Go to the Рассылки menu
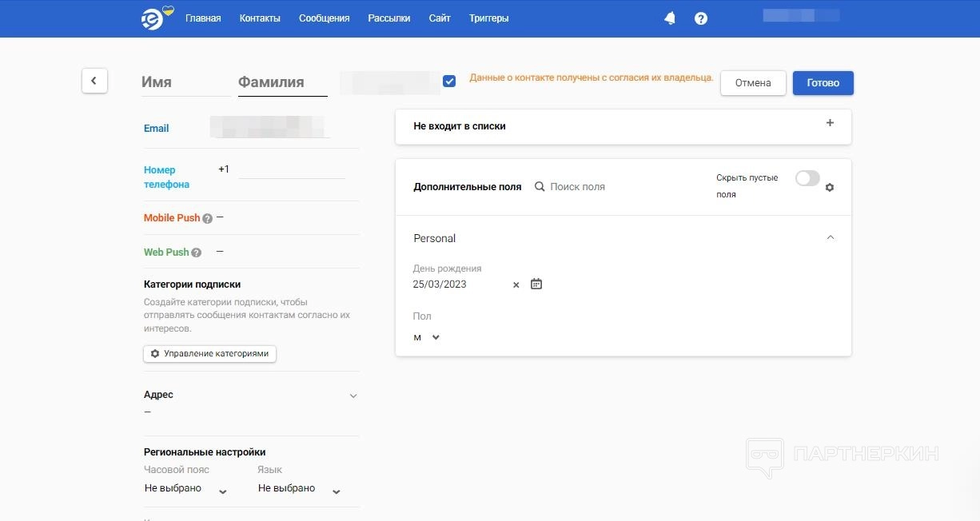This screenshot has height=521, width=980. [389, 18]
